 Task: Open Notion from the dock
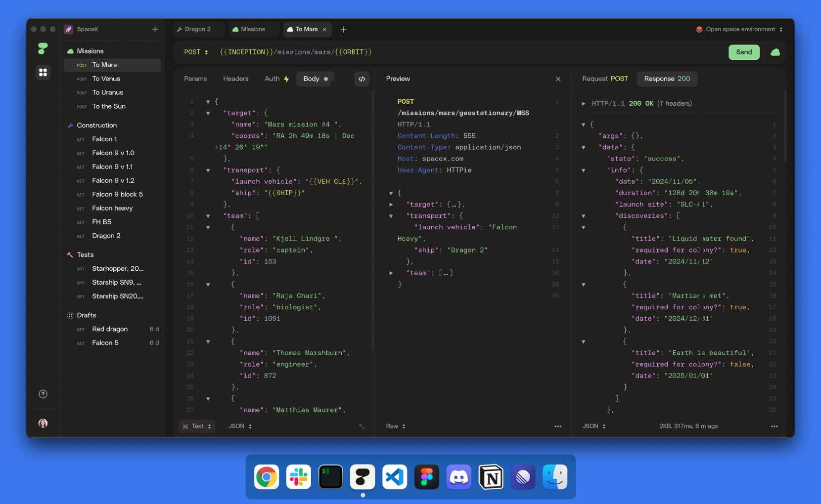coord(491,477)
